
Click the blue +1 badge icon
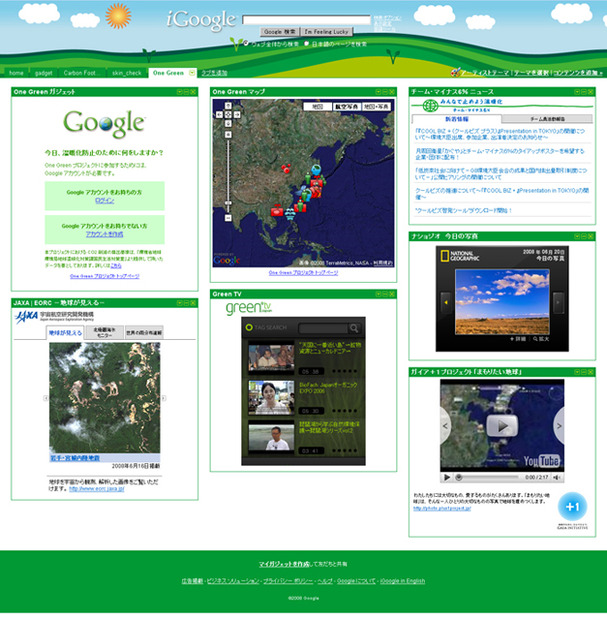click(x=573, y=506)
